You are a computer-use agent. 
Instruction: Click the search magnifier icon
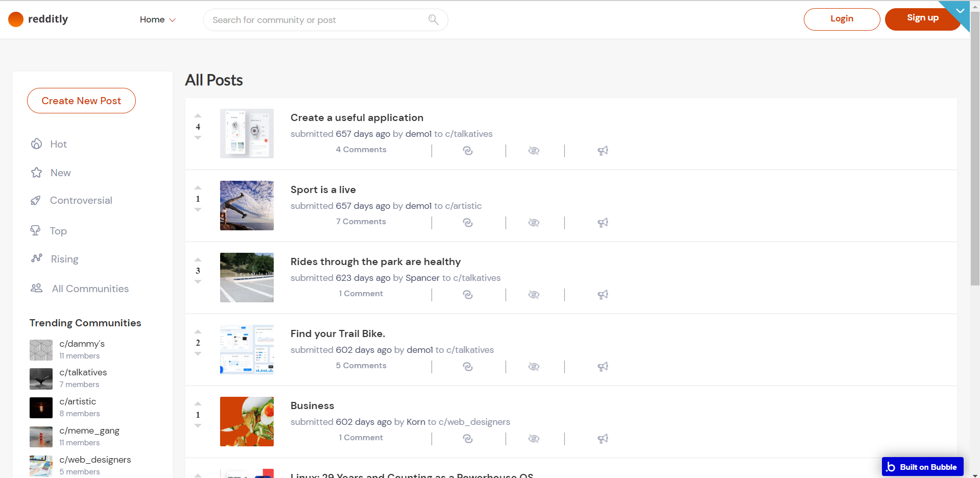pyautogui.click(x=433, y=20)
